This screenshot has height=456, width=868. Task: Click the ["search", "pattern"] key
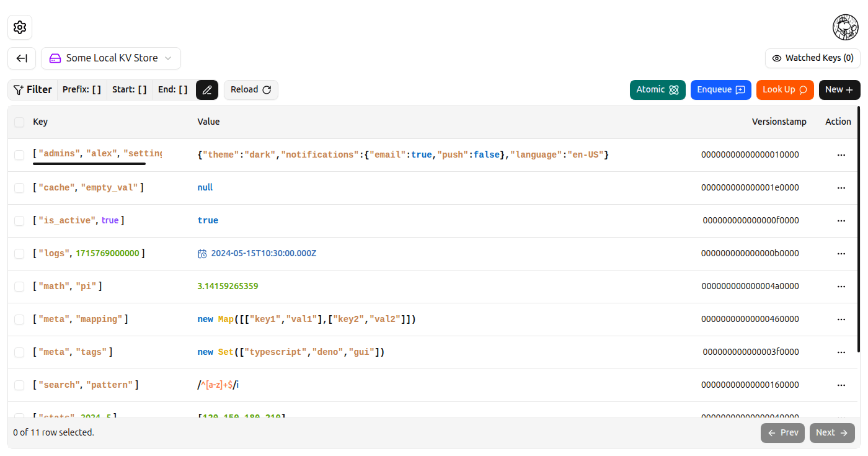coord(86,385)
